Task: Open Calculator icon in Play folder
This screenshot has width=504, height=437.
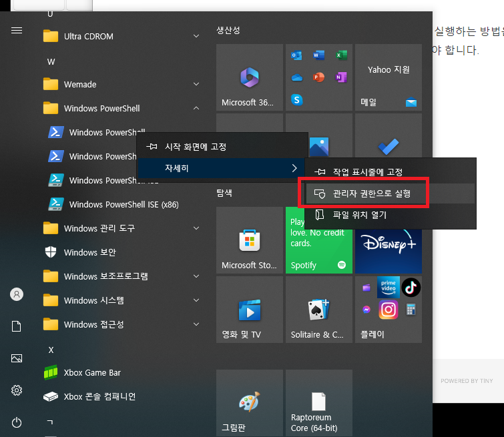Action: pos(411,310)
